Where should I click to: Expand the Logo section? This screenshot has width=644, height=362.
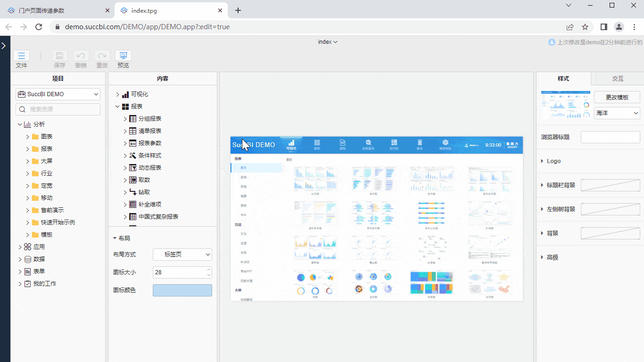[553, 161]
